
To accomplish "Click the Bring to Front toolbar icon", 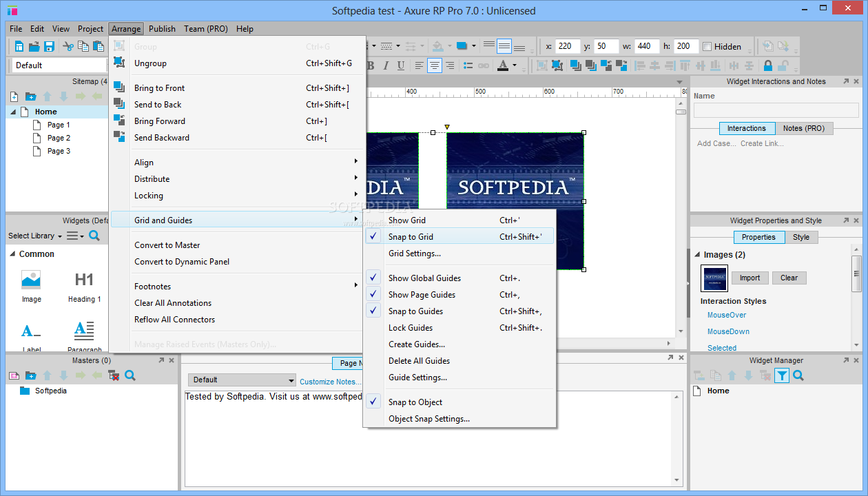I will pos(575,65).
